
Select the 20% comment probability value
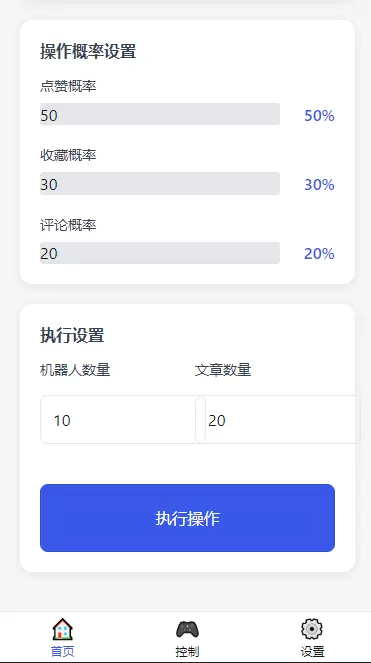319,254
